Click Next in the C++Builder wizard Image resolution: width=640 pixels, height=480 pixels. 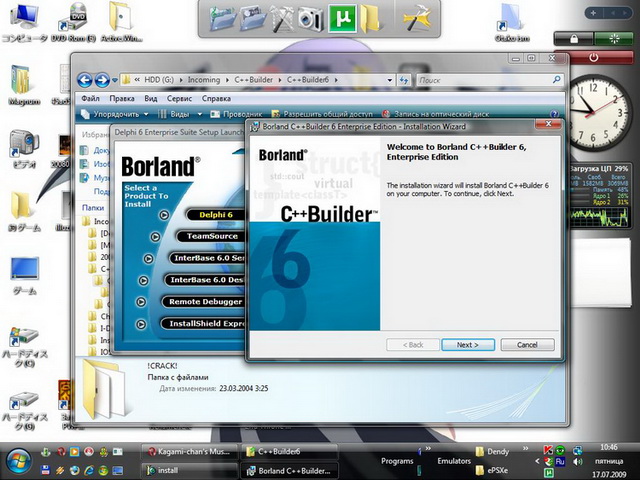(468, 345)
